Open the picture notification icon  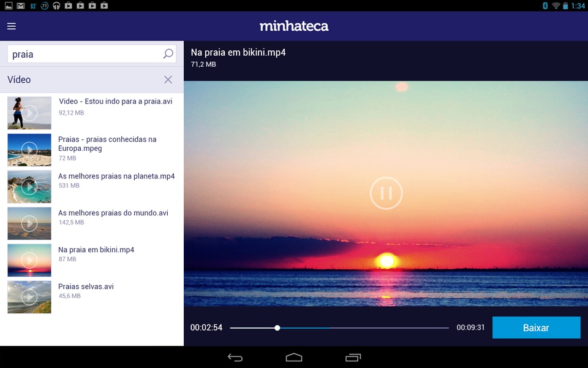[x=9, y=6]
